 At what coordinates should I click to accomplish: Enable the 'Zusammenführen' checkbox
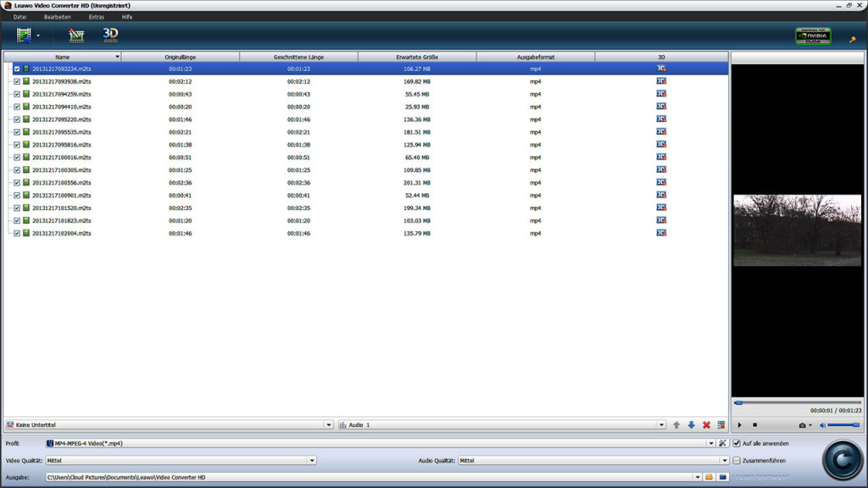pos(737,461)
